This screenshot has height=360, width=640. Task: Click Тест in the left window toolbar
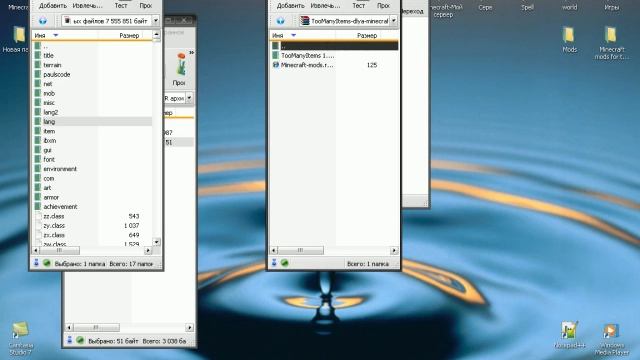121,6
